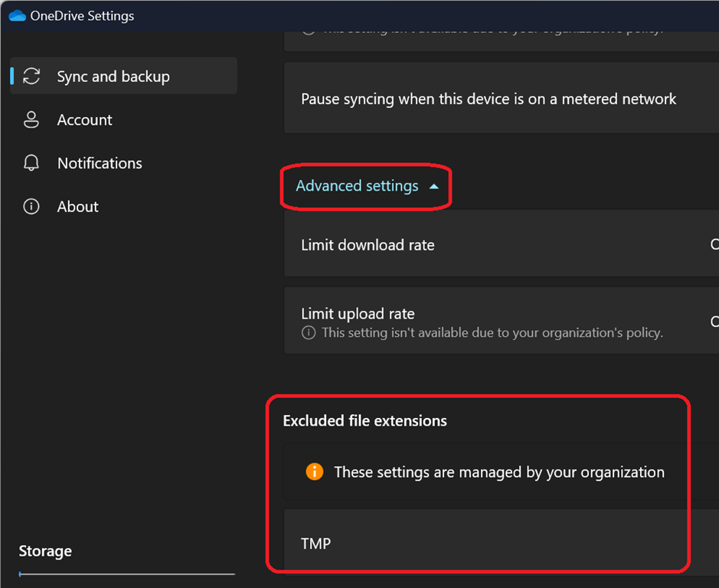Click the sync arrows icon in sidebar
This screenshot has height=588, width=719.
click(31, 77)
